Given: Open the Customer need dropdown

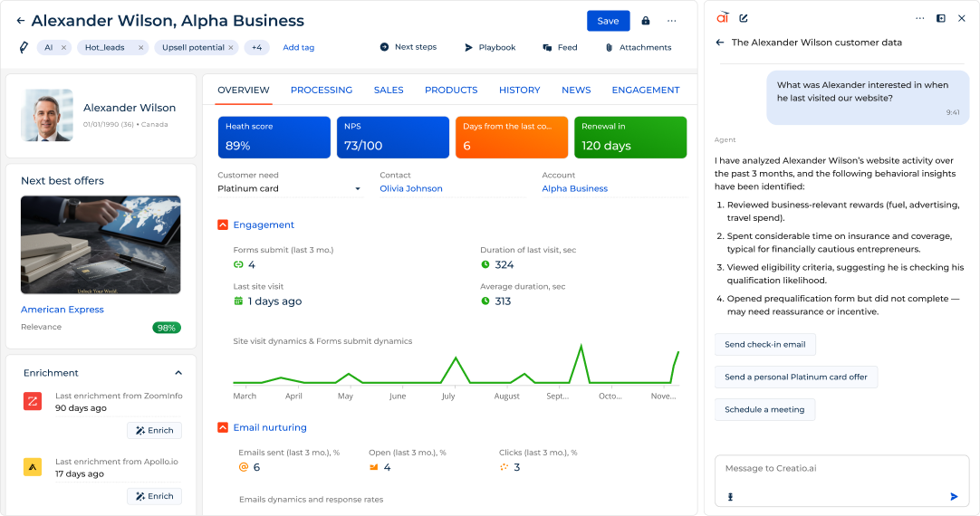Looking at the screenshot, I should (x=357, y=189).
